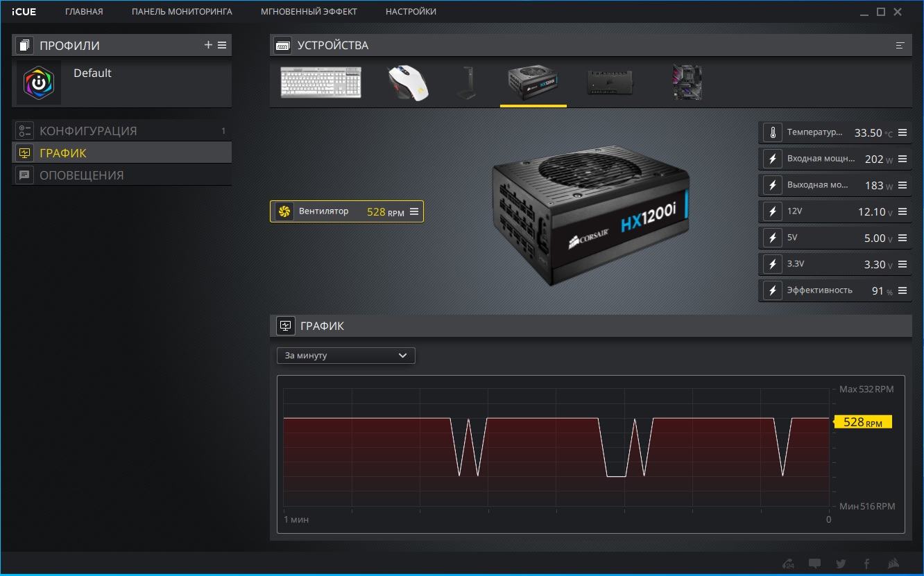Click the fan's 528 RPM reading
Screen dimensions: 924x576
click(x=386, y=212)
